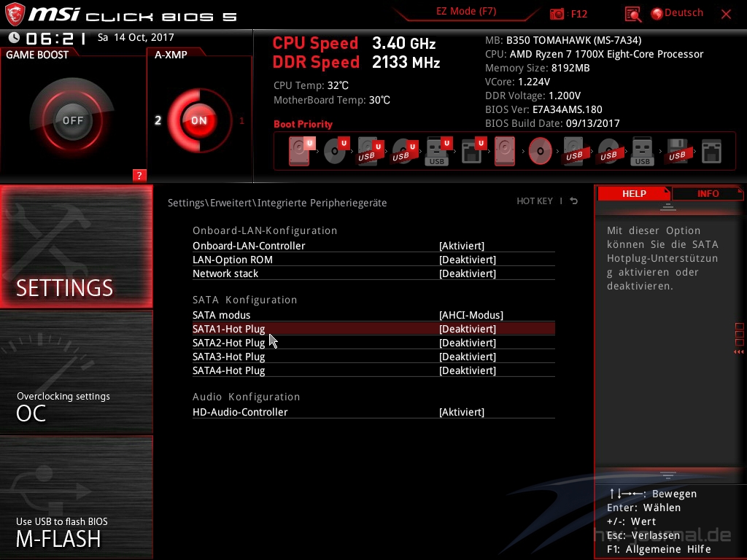Click the MB: B350 TOMAHAWK (MS-7A34) line
Image resolution: width=747 pixels, height=560 pixels.
click(x=563, y=40)
